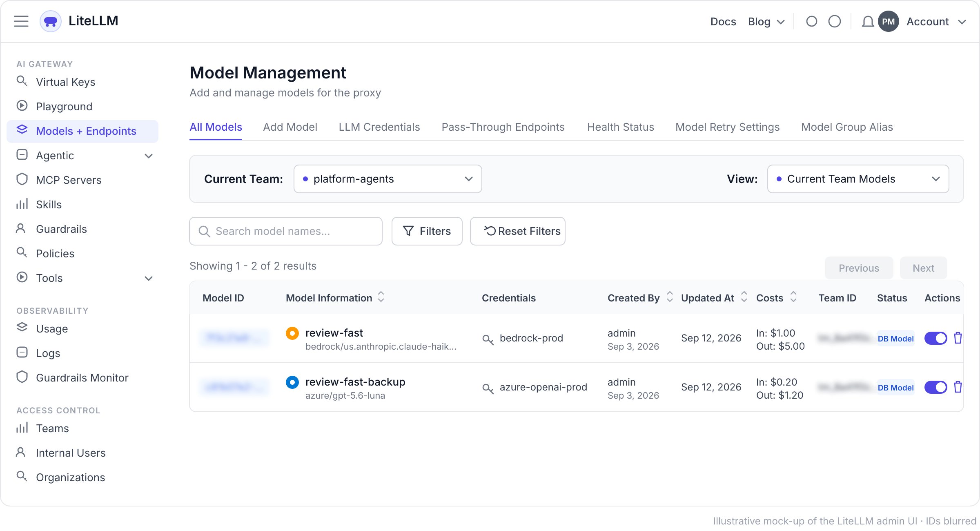Click the Models + Endpoints layers icon

[x=22, y=130]
